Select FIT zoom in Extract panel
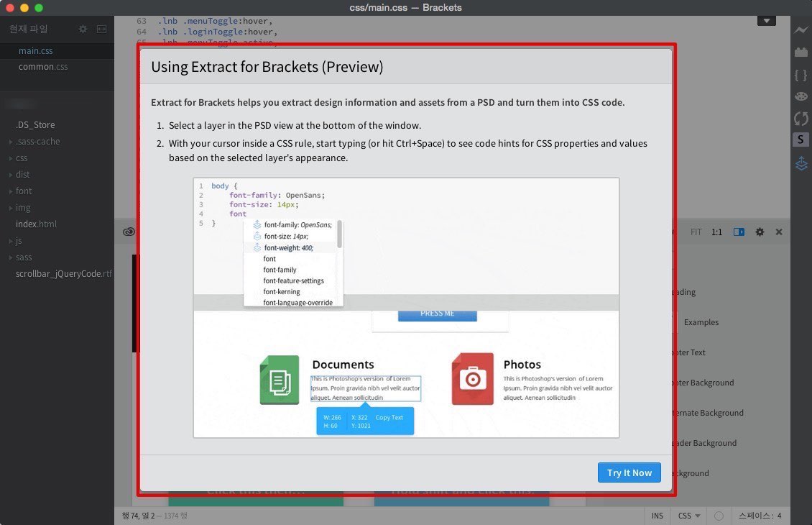This screenshot has width=812, height=525. 696,232
